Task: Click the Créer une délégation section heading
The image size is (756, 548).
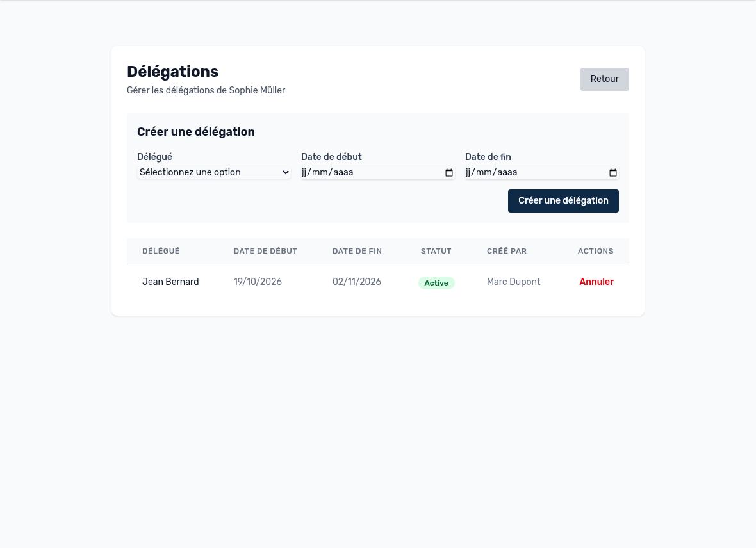Action: click(x=196, y=132)
